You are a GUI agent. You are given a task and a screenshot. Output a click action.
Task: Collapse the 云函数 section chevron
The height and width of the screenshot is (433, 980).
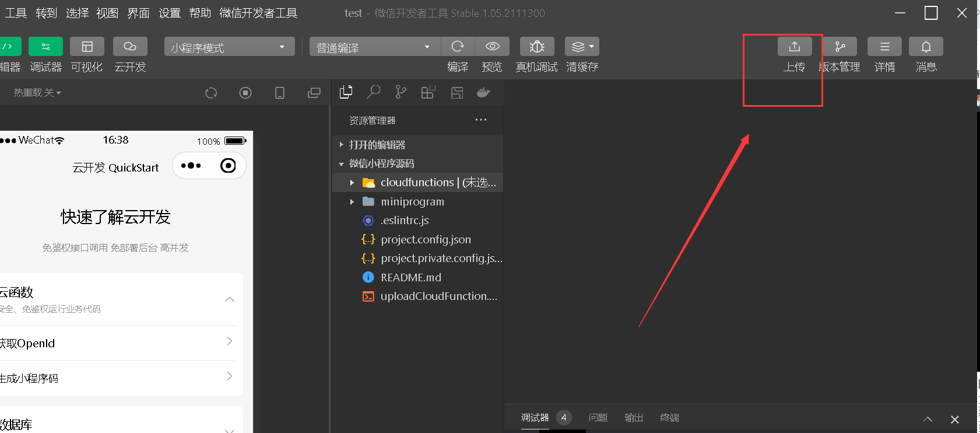230,299
